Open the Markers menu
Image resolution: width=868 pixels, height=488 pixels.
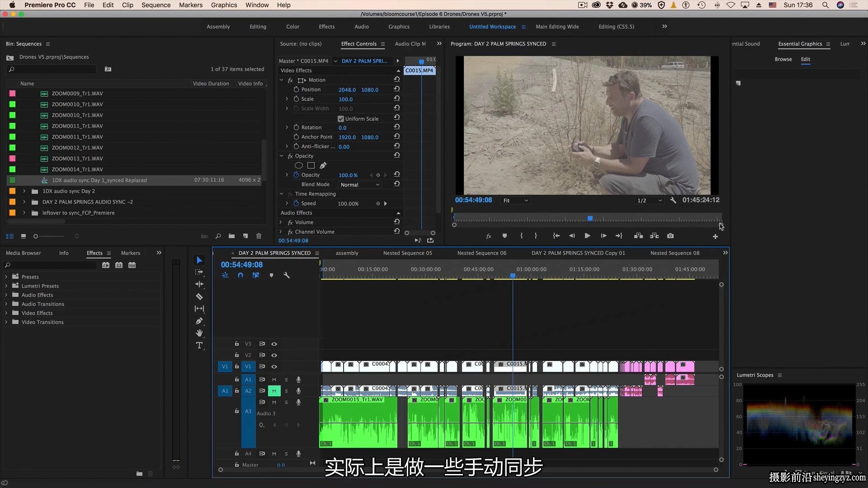pyautogui.click(x=191, y=5)
